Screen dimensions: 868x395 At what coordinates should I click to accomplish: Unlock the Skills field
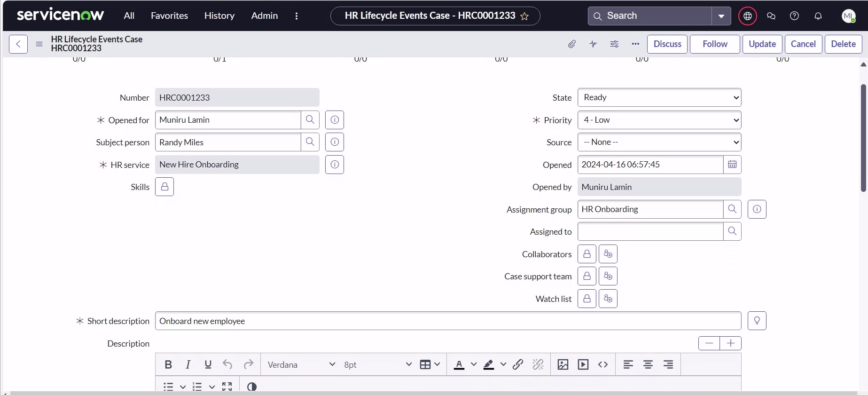(x=164, y=187)
